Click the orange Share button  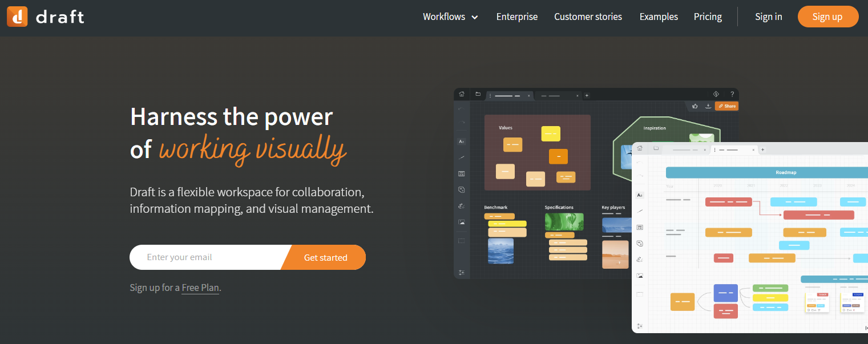pos(726,106)
